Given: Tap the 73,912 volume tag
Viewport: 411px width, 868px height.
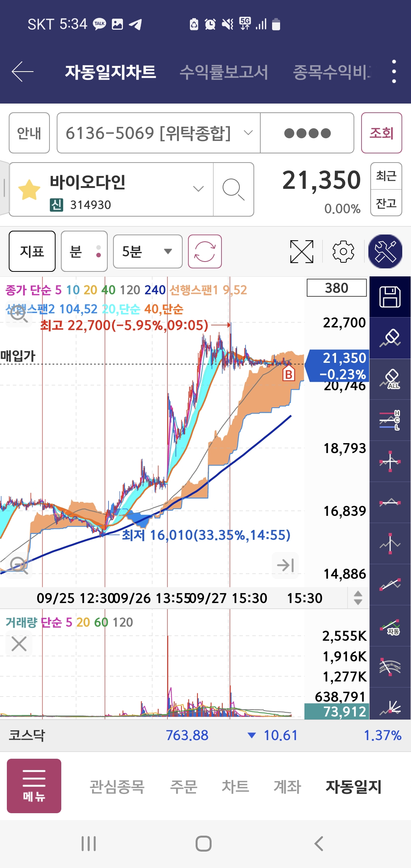Looking at the screenshot, I should point(336,711).
